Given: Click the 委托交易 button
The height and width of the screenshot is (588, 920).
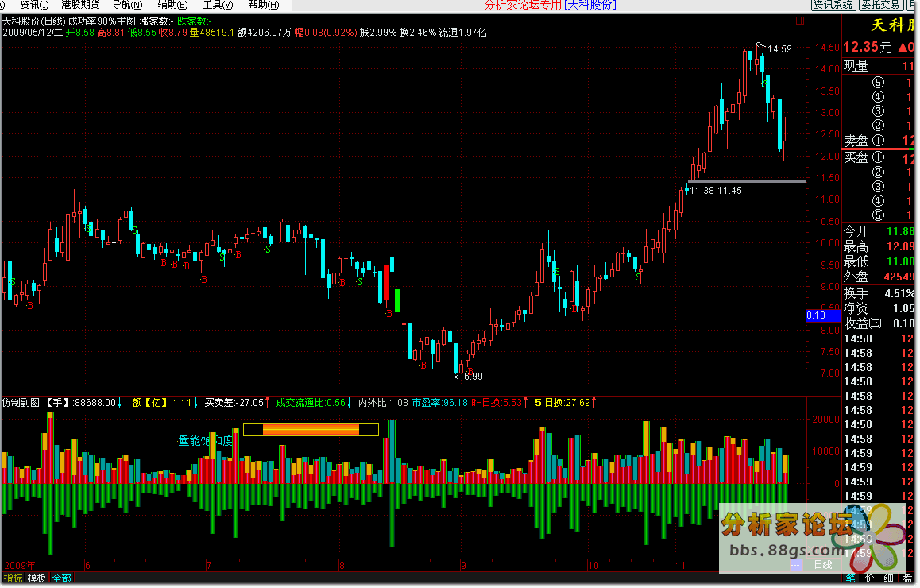Looking at the screenshot, I should tap(881, 5).
